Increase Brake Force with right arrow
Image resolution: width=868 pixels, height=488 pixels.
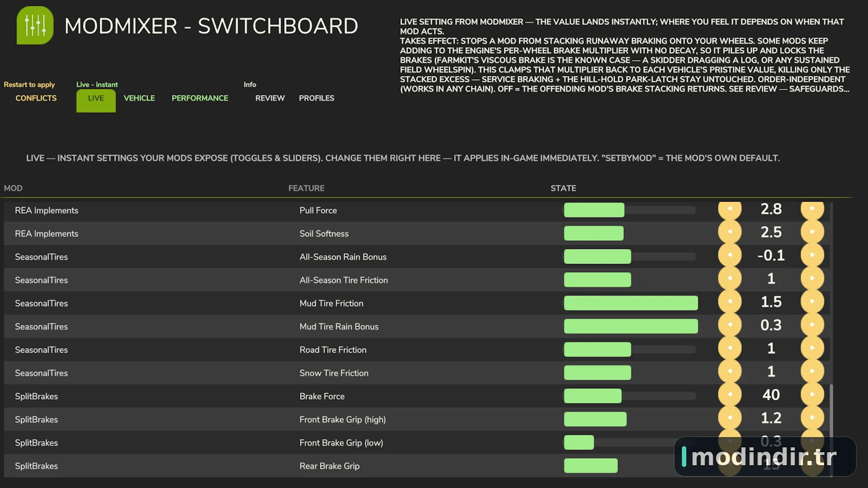(x=812, y=395)
